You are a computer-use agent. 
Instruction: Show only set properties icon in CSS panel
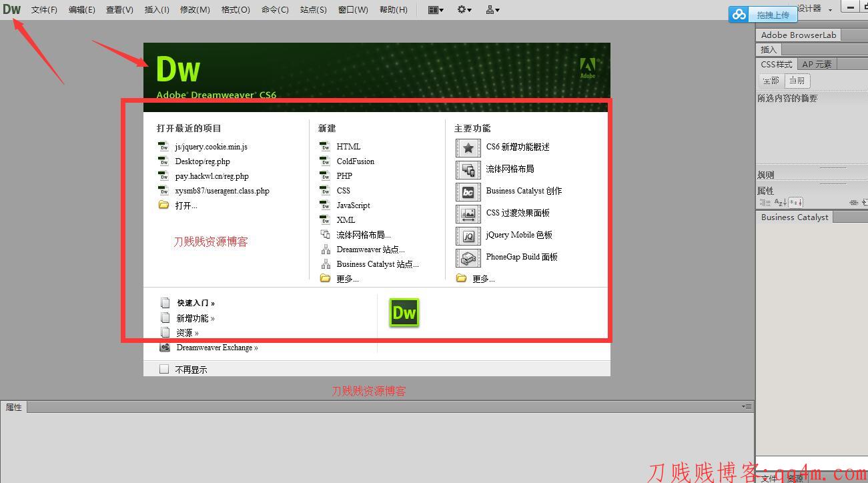796,202
